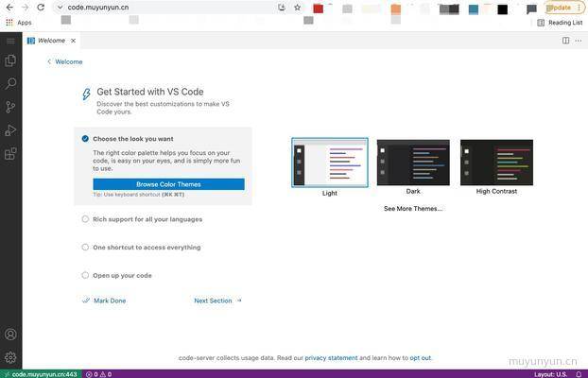Open the Apps shortcut in bookmarks bar
This screenshot has height=378, width=588.
coord(19,23)
